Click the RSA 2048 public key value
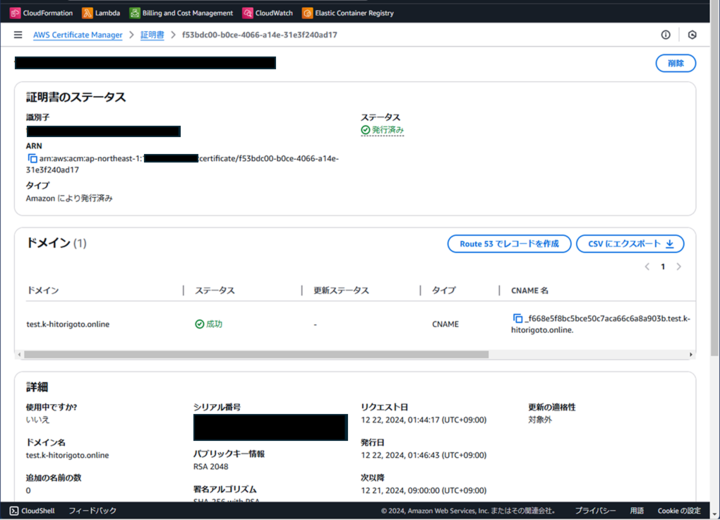Viewport: 720px width, 520px height. tap(211, 467)
